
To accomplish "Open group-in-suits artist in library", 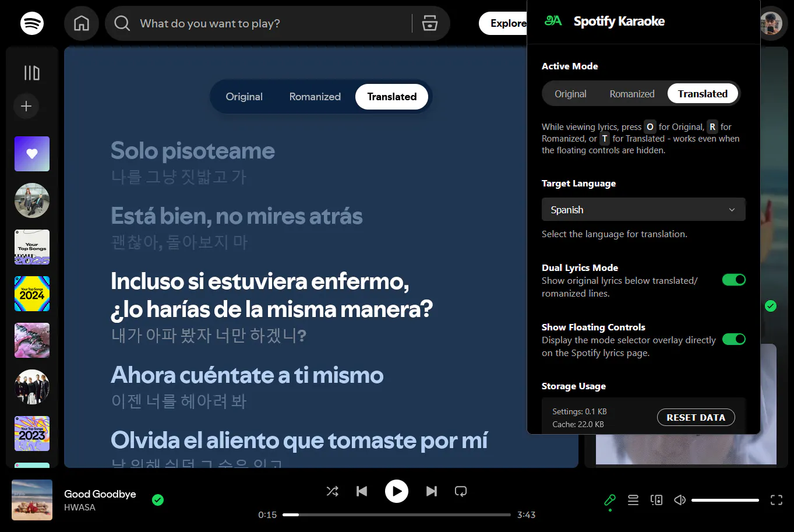I will click(32, 387).
